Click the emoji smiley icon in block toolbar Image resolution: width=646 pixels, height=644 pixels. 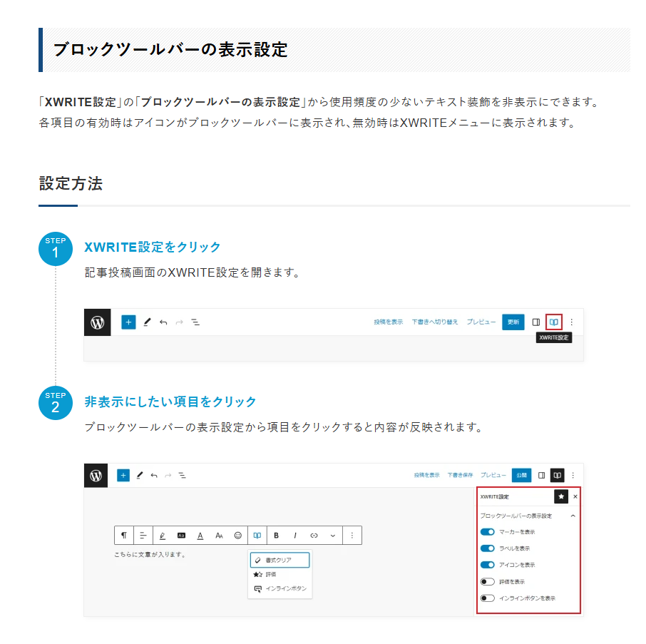click(238, 535)
